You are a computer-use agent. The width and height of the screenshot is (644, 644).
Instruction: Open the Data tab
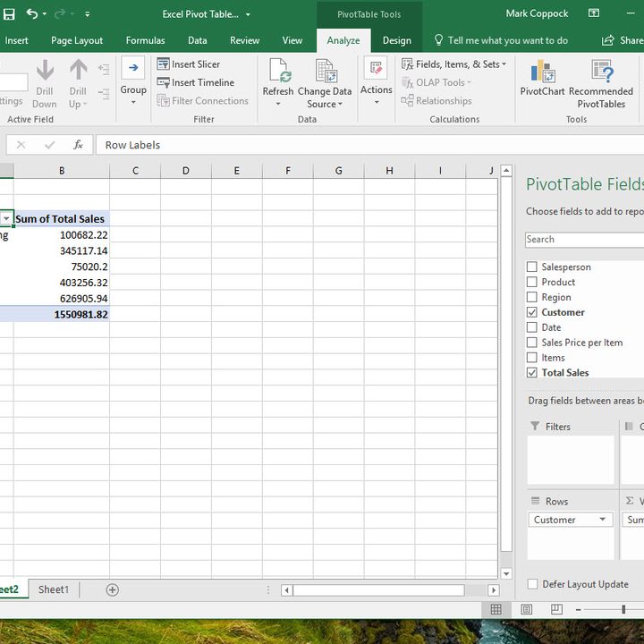197,40
